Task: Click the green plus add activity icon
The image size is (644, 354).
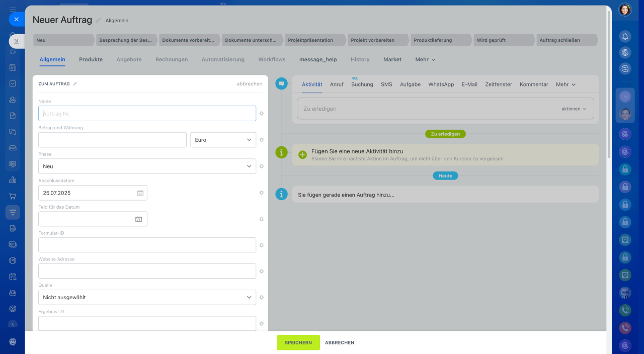Action: [x=302, y=155]
